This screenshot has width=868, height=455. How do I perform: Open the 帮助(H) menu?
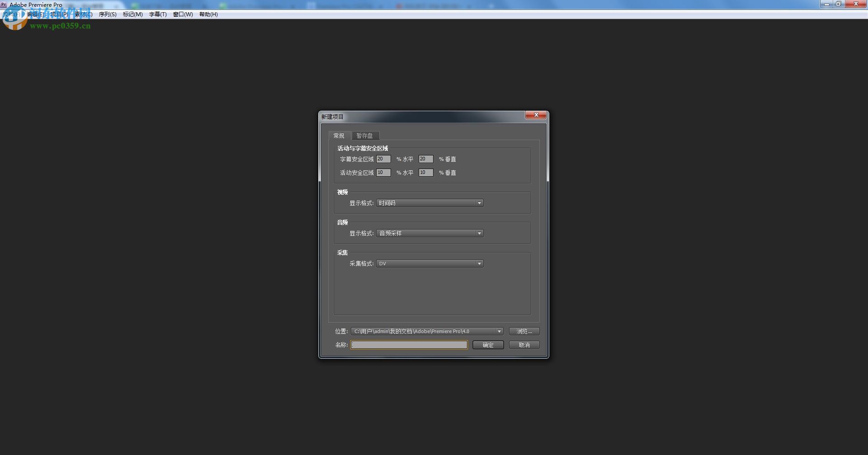point(208,14)
